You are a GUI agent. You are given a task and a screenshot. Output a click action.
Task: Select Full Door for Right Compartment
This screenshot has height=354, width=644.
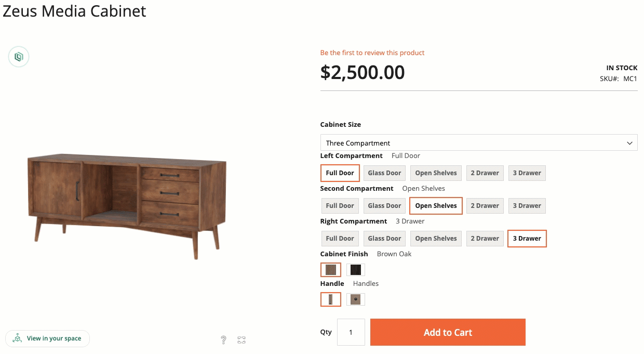pos(340,239)
